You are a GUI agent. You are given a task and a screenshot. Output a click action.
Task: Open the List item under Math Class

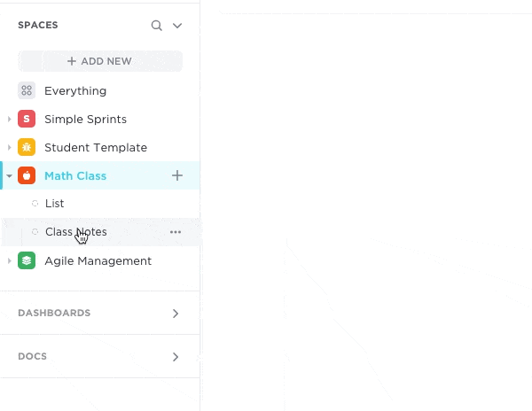(x=55, y=204)
